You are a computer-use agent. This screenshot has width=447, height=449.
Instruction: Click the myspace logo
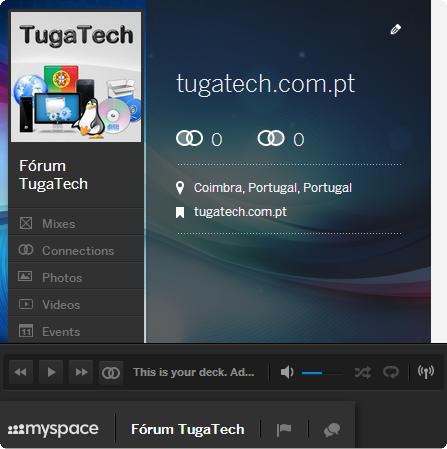pos(53,429)
